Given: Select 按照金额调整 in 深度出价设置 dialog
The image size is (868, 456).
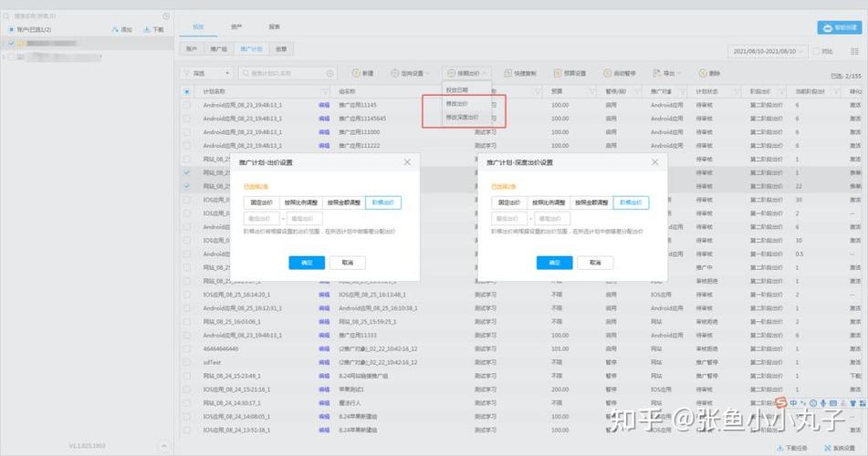Looking at the screenshot, I should (591, 202).
